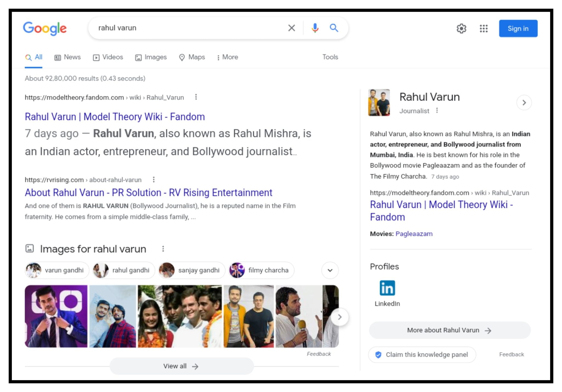This screenshot has height=392, width=562.
Task: Start voice search with microphone icon
Action: tap(315, 28)
